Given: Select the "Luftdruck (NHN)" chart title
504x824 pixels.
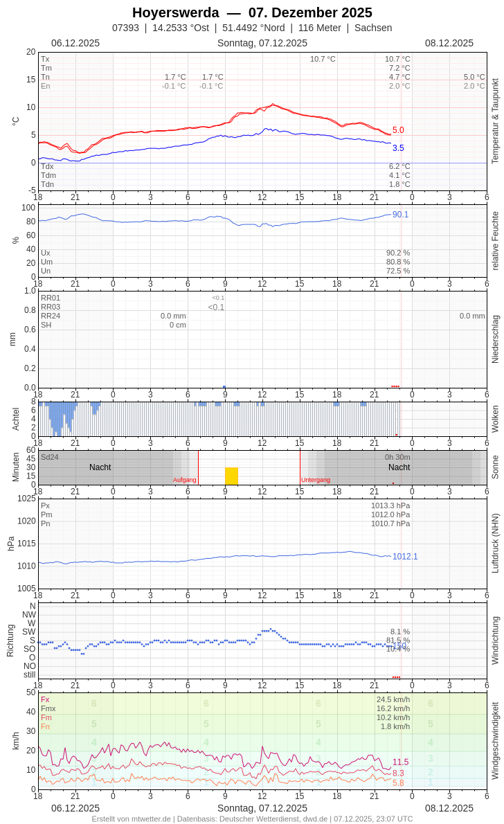Looking at the screenshot, I should [495, 544].
